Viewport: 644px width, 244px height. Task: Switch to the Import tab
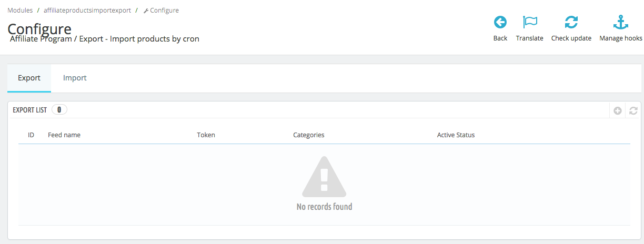[x=75, y=78]
